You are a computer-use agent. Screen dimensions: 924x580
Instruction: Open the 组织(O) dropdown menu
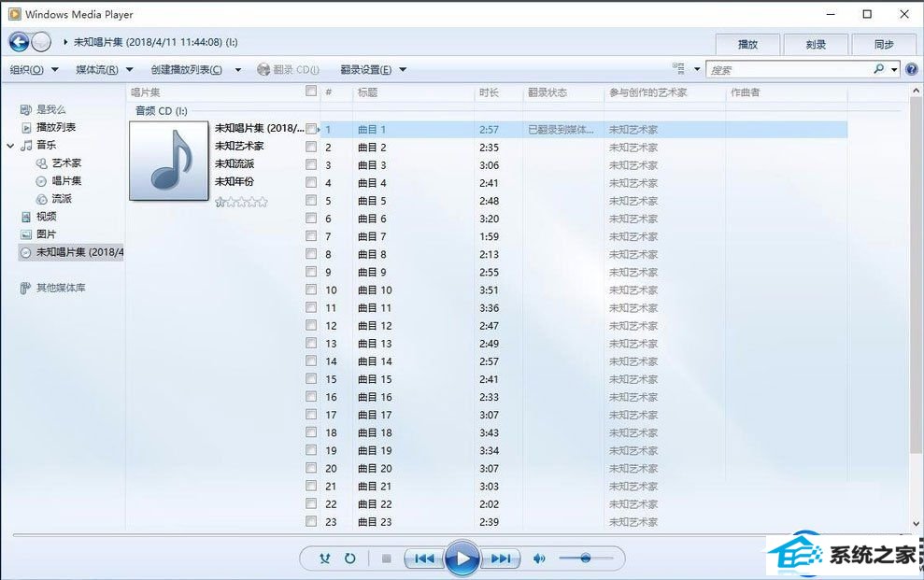34,69
